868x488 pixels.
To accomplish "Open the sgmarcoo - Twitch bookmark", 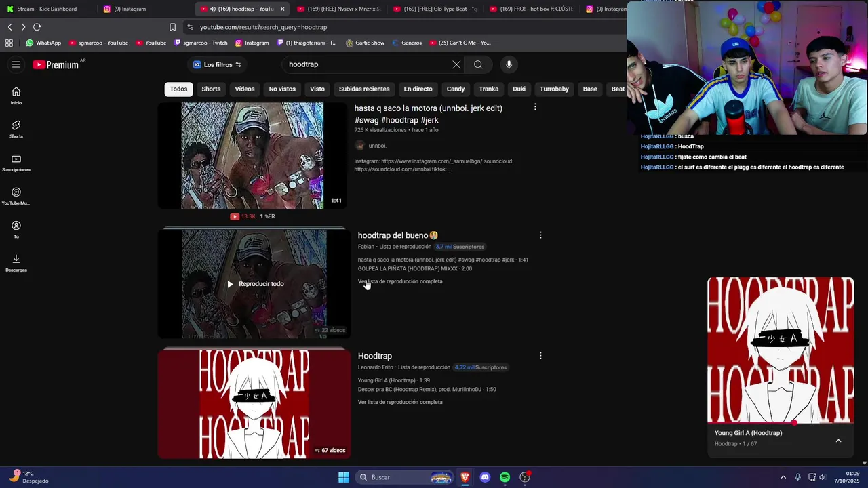I will 201,43.
